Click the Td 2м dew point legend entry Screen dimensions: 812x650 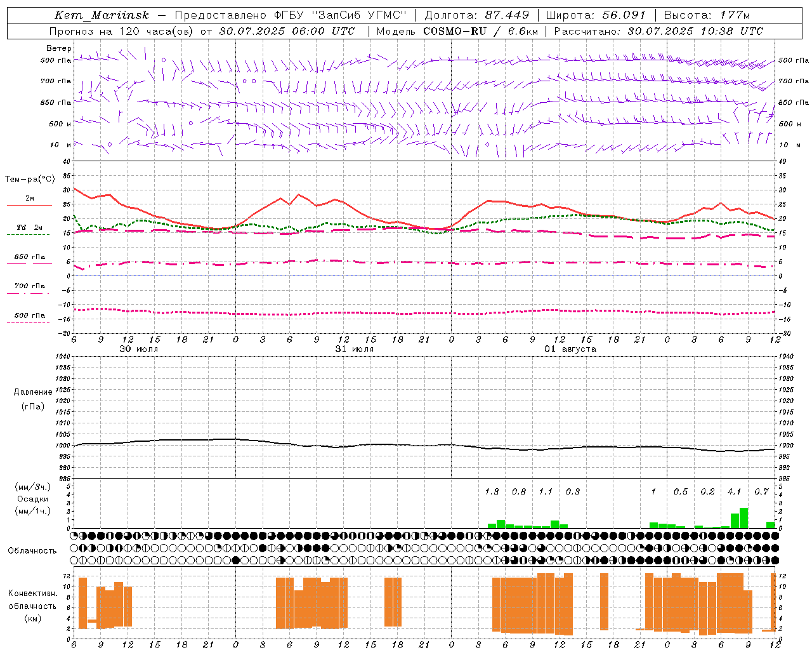tap(30, 227)
